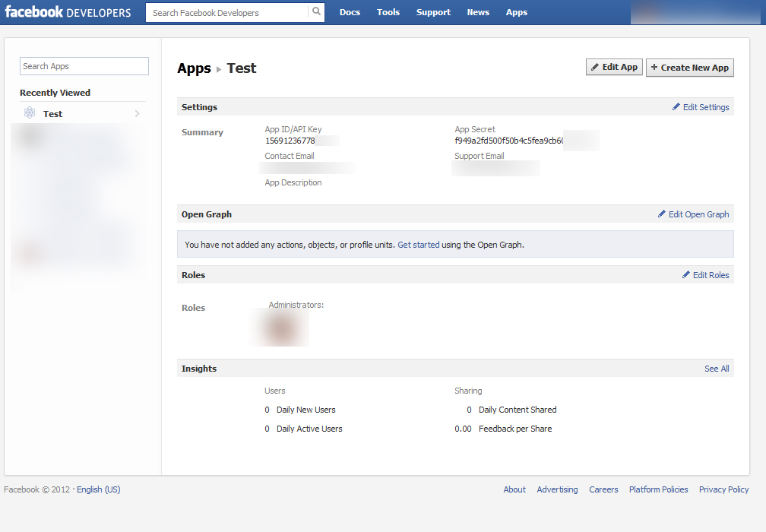Click pencil icon beside Edit Settings
Viewport: 766px width, 532px height.
coord(676,107)
